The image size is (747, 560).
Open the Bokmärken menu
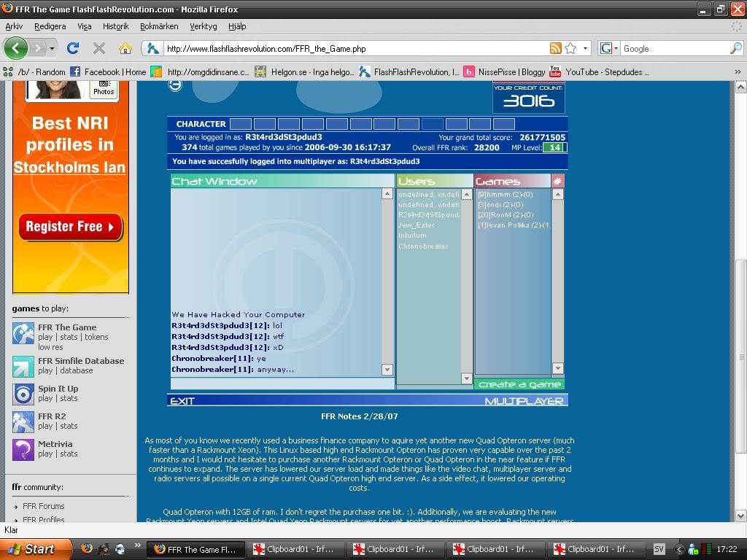pyautogui.click(x=159, y=26)
